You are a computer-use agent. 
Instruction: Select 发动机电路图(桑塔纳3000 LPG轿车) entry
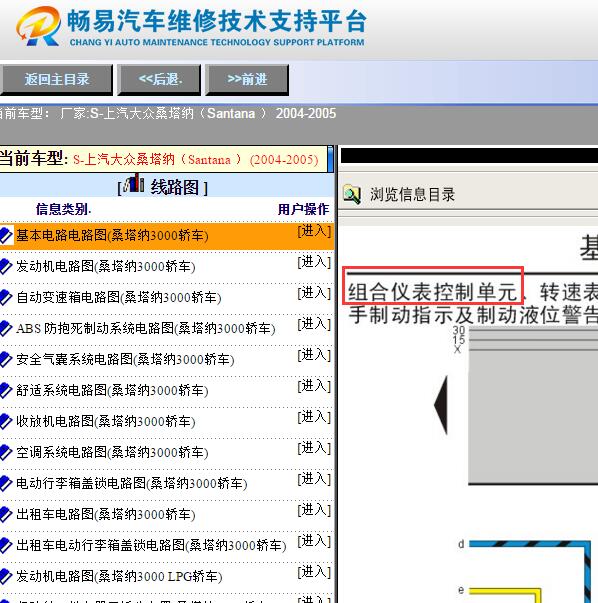119,576
